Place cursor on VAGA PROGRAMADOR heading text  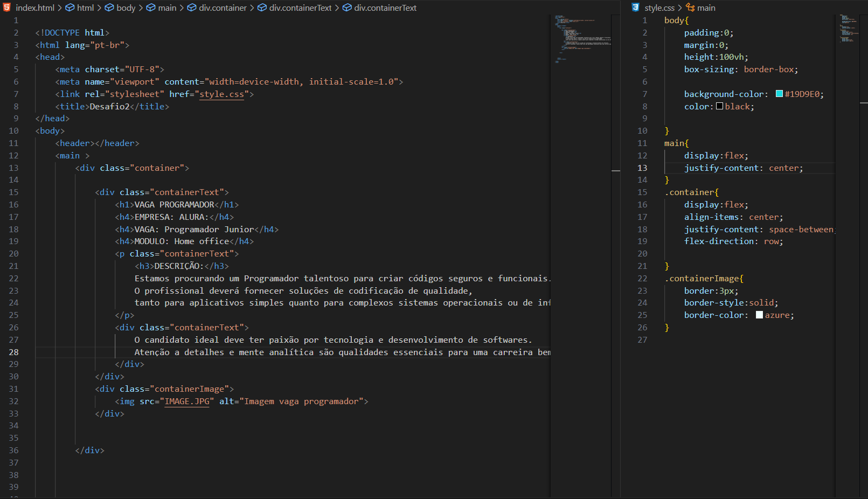(174, 205)
